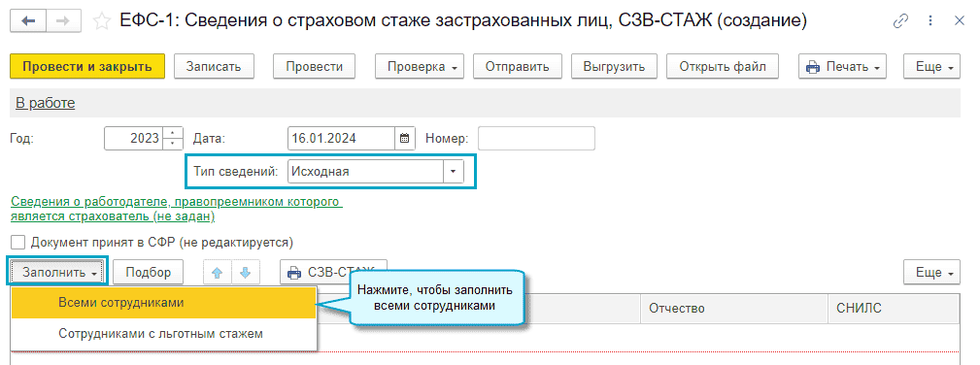This screenshot has height=365, width=980.
Task: Click the Провести button
Action: click(314, 66)
